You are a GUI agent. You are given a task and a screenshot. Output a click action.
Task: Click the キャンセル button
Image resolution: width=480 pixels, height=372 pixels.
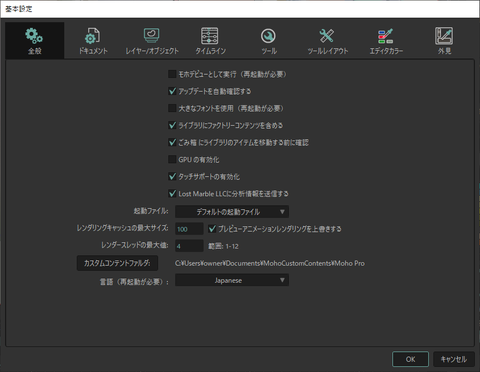click(x=454, y=359)
